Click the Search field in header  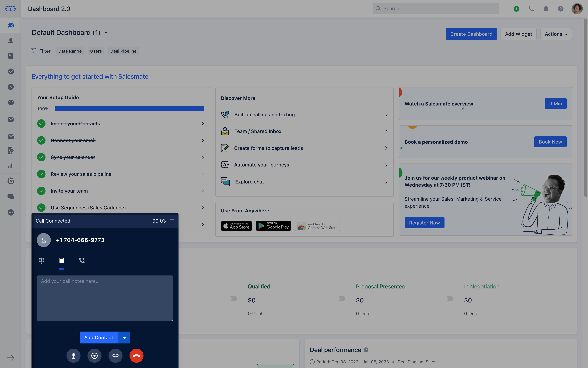(436, 9)
